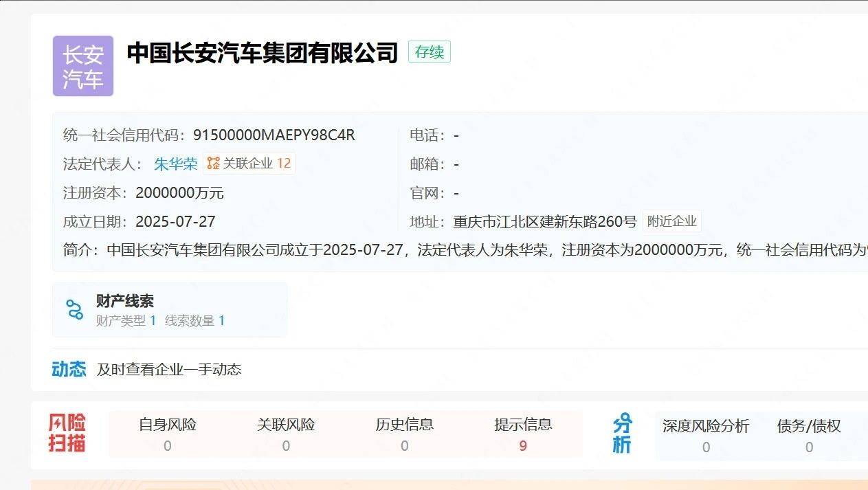The width and height of the screenshot is (868, 490).
Task: Open 自身风险 0 tab
Action: (168, 434)
